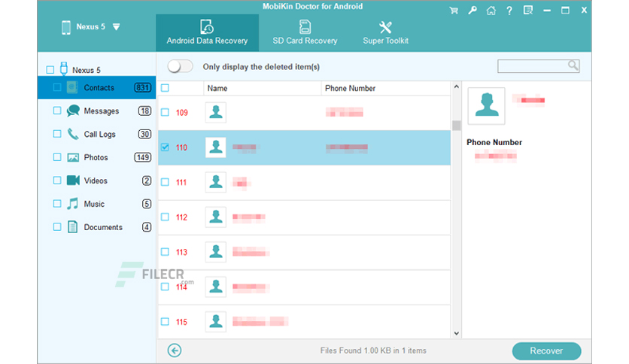
Task: Go to the home icon
Action: pyautogui.click(x=491, y=11)
